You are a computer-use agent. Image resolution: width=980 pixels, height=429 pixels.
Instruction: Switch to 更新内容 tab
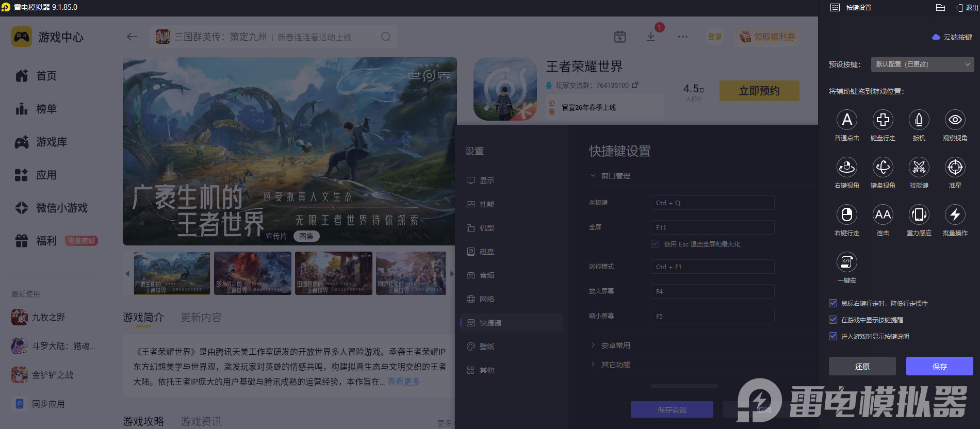(201, 317)
